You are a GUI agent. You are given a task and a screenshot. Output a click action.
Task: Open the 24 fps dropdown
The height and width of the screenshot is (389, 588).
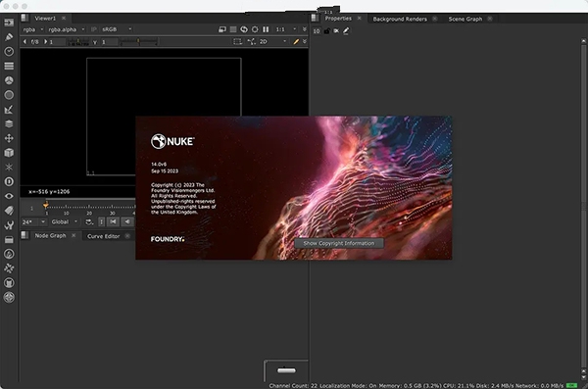[x=33, y=222]
